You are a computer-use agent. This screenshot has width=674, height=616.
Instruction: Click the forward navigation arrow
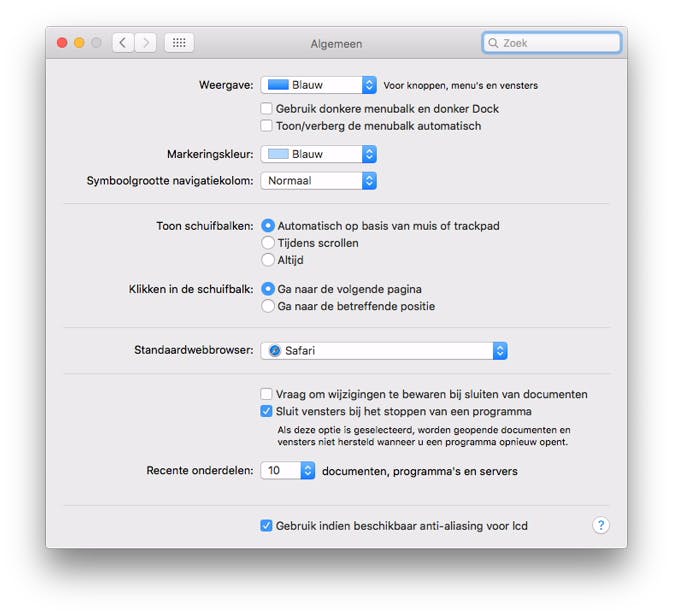(x=147, y=43)
